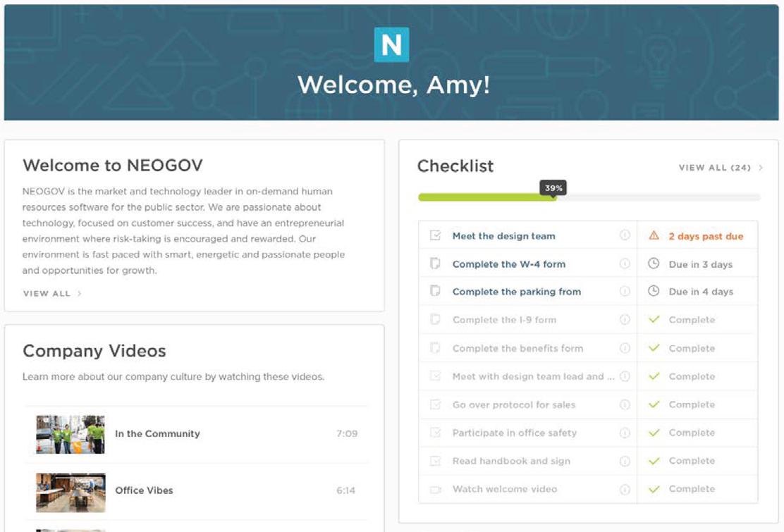
Task: Click the green checkmark for Complete the I-9 form
Action: pyautogui.click(x=654, y=319)
